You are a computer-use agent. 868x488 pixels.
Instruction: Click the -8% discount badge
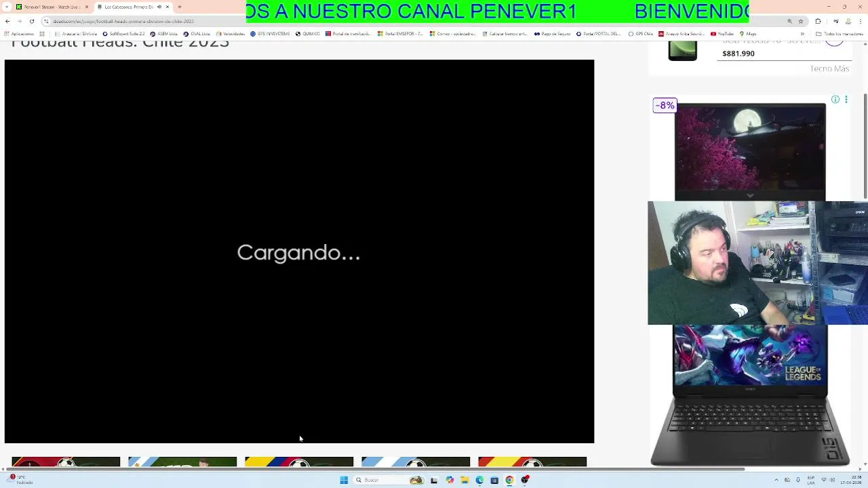665,105
